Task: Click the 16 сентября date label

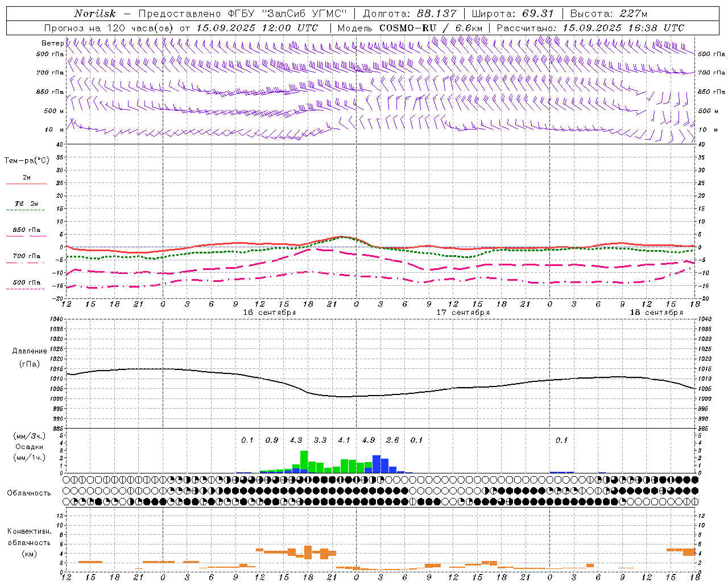Action: [x=270, y=313]
